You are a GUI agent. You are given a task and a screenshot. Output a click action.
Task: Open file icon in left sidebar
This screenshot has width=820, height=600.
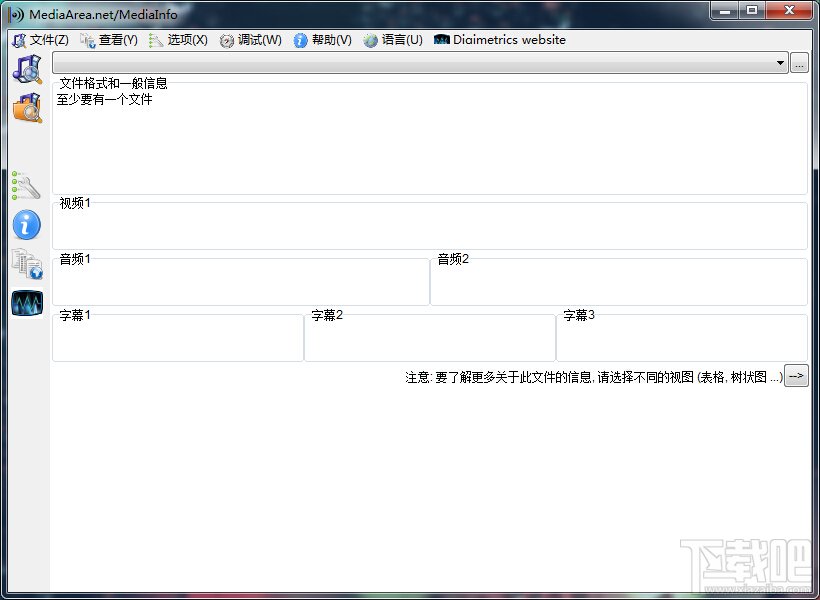click(x=27, y=69)
